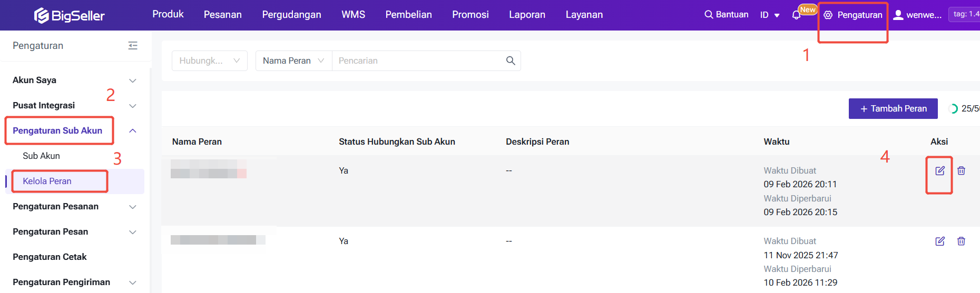Open the notification bell
980x293 pixels.
[796, 15]
